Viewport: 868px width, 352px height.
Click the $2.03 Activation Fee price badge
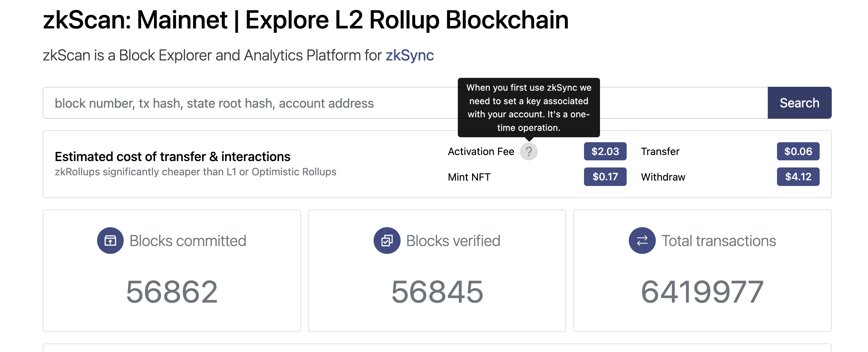[x=605, y=151]
